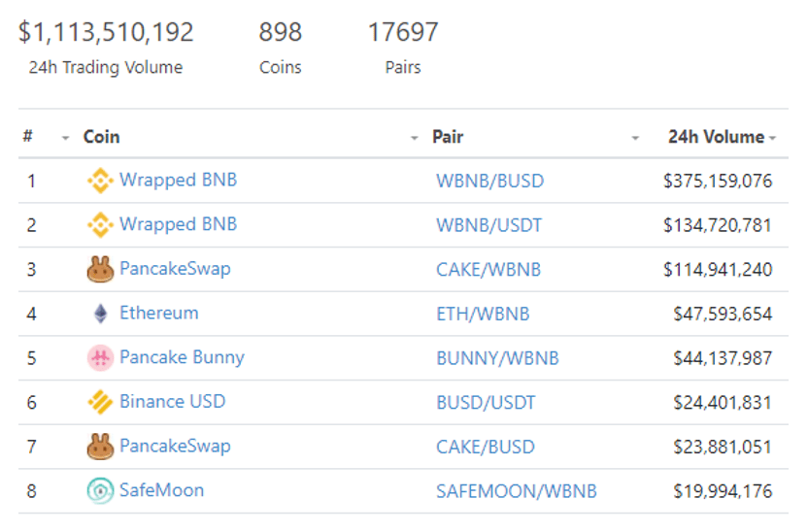
Task: Click the pink Pancake Bunny icon
Action: (100, 358)
